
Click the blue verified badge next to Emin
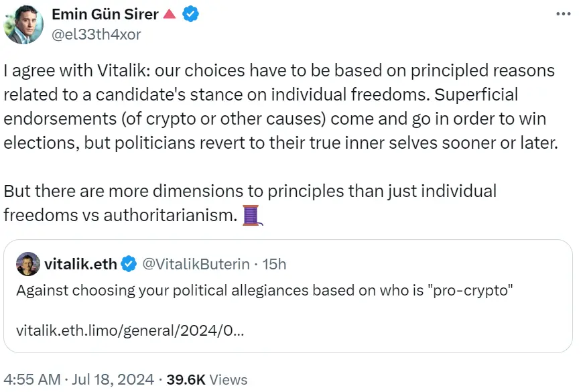[190, 13]
